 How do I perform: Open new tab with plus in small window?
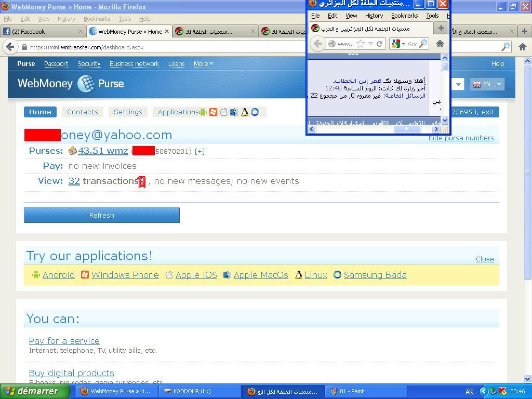point(441,28)
